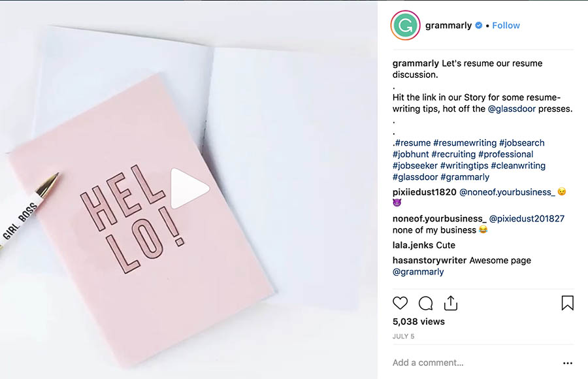Visit pixiiedust1820's profile
588x379 pixels.
(423, 192)
